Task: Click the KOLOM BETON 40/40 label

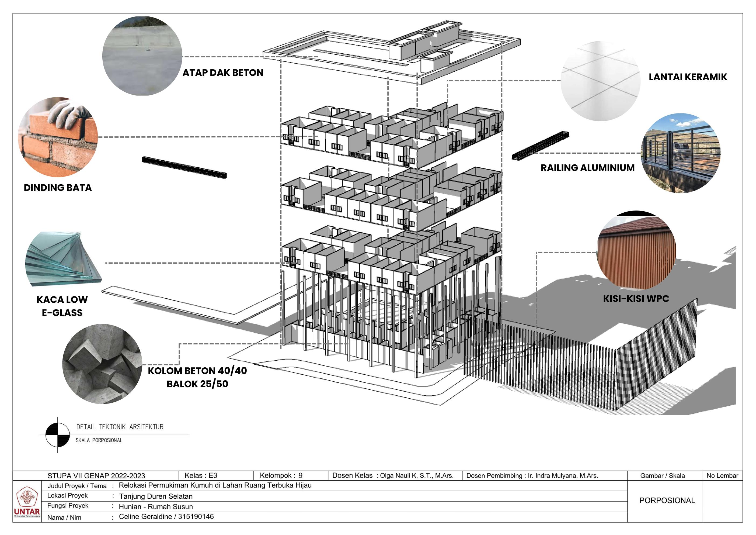Action: [x=197, y=371]
